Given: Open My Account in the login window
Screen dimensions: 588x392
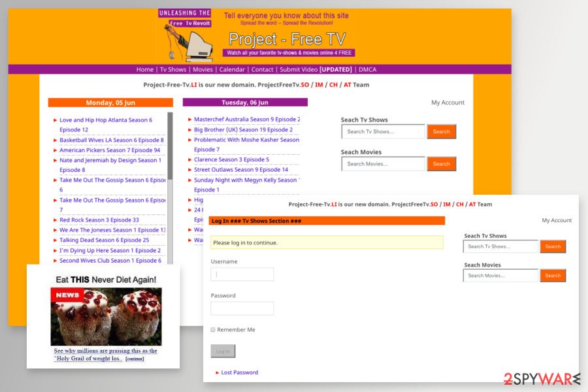Looking at the screenshot, I should [x=557, y=220].
